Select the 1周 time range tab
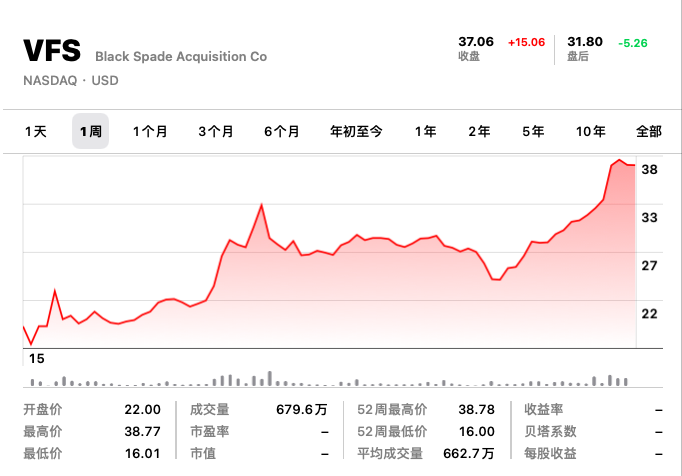Image resolution: width=682 pixels, height=476 pixels. (90, 131)
